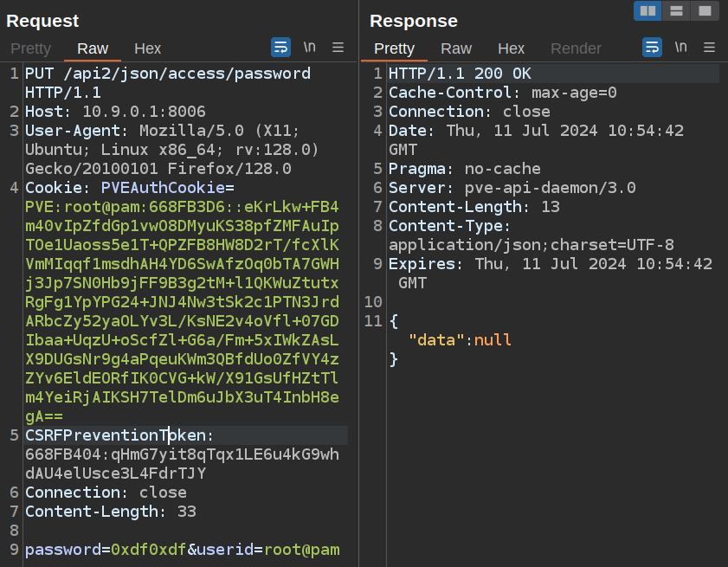The height and width of the screenshot is (567, 728).
Task: Switch to the Request Hex tab
Action: point(147,48)
